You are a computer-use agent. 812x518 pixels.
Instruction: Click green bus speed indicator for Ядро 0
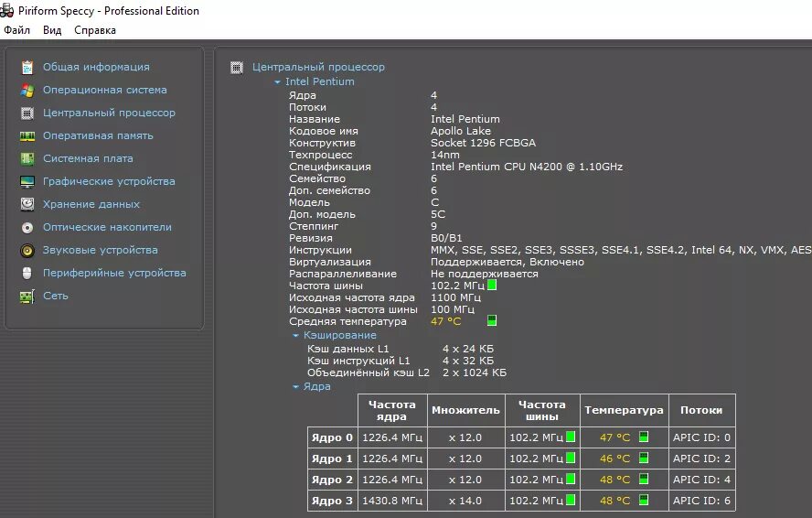571,437
